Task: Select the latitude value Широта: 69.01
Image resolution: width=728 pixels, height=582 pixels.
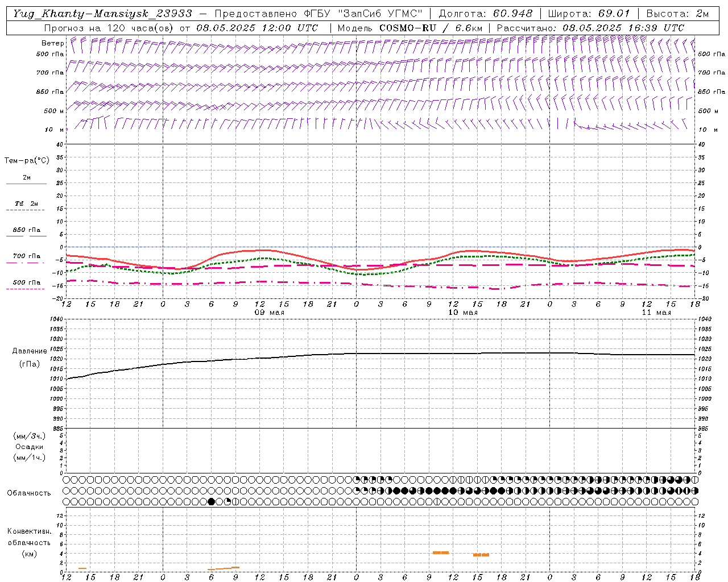Action: (589, 14)
